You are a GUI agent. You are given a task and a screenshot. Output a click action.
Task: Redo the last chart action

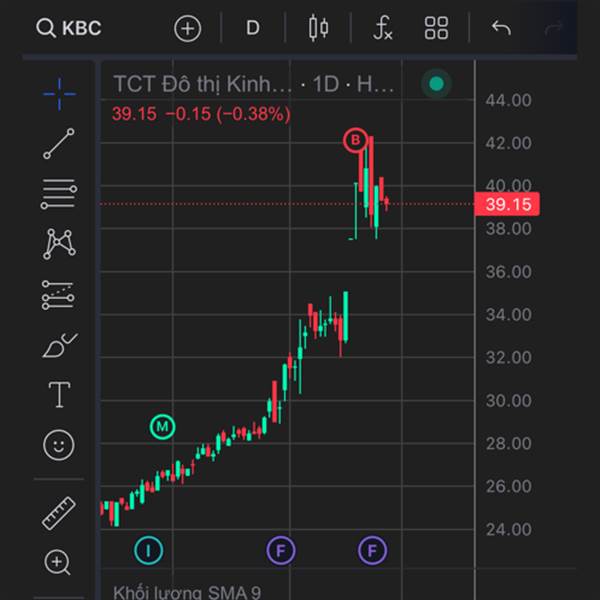[553, 28]
